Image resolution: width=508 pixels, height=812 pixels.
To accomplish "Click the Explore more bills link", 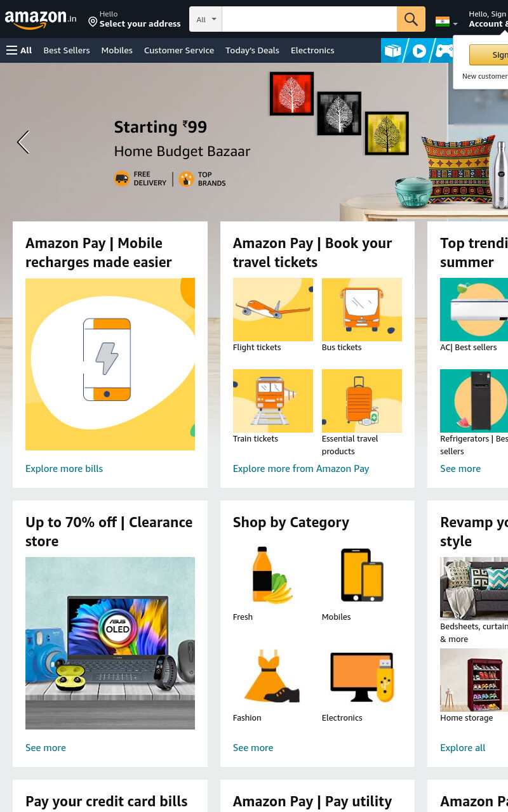I will (x=64, y=469).
